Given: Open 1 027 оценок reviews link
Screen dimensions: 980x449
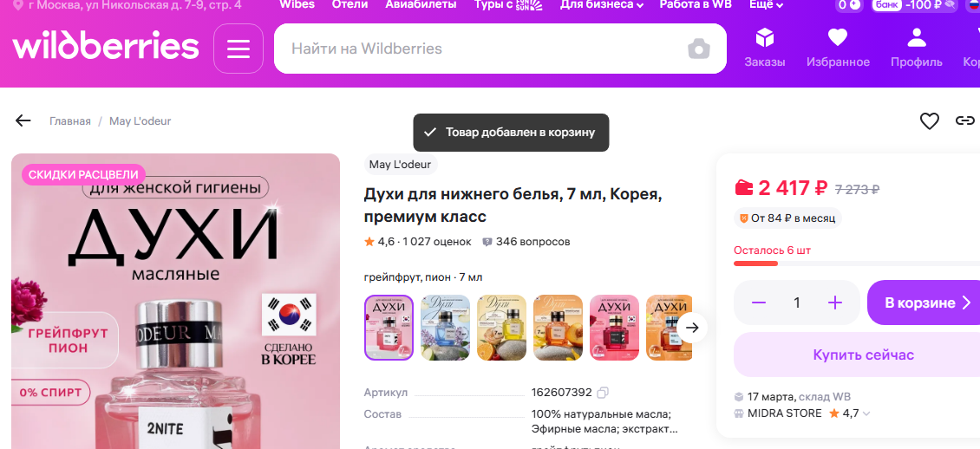Looking at the screenshot, I should click(x=437, y=242).
